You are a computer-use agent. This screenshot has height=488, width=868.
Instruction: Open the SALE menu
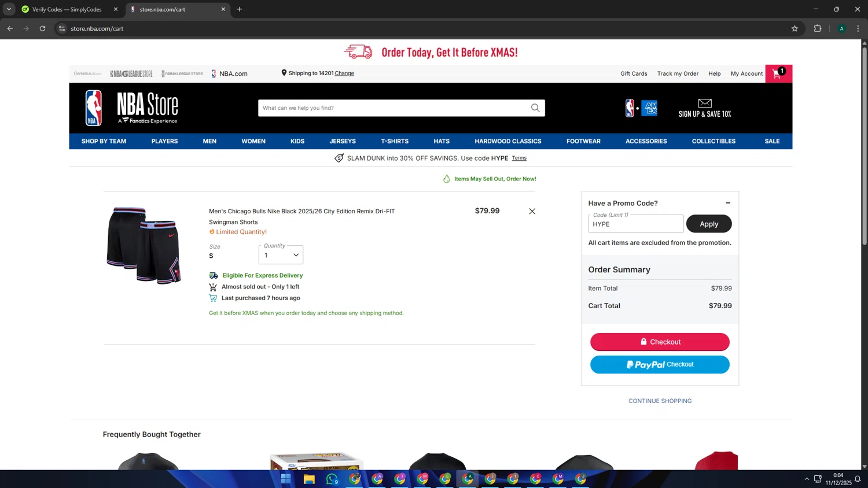pos(772,141)
